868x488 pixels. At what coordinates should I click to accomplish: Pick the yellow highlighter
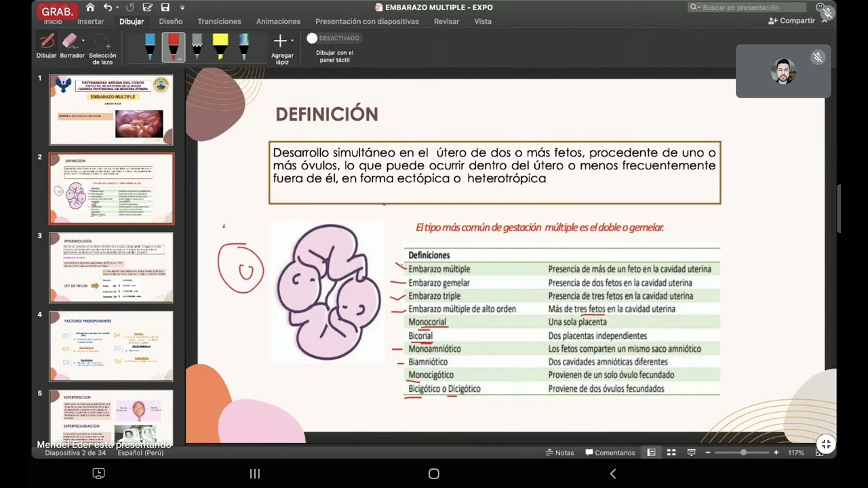tap(220, 47)
